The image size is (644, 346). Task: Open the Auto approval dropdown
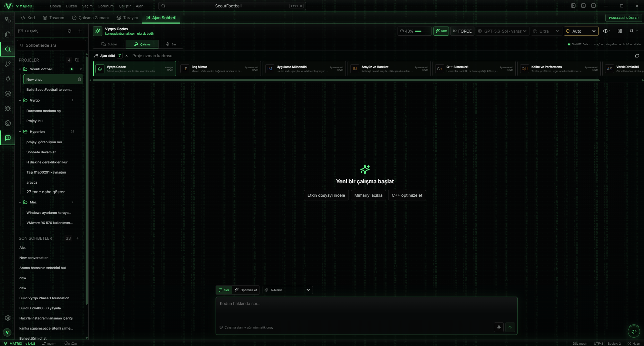point(581,31)
